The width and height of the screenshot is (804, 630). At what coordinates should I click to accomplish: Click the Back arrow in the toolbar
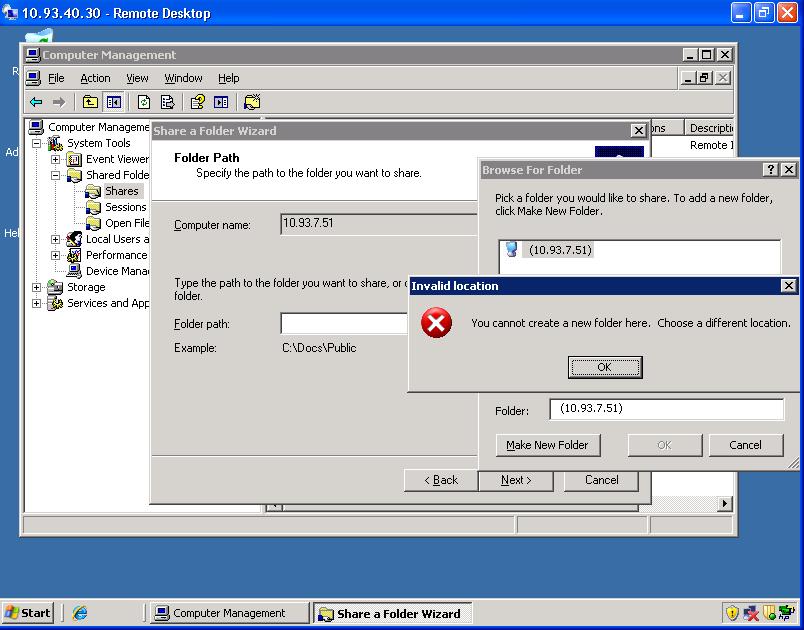click(x=36, y=102)
